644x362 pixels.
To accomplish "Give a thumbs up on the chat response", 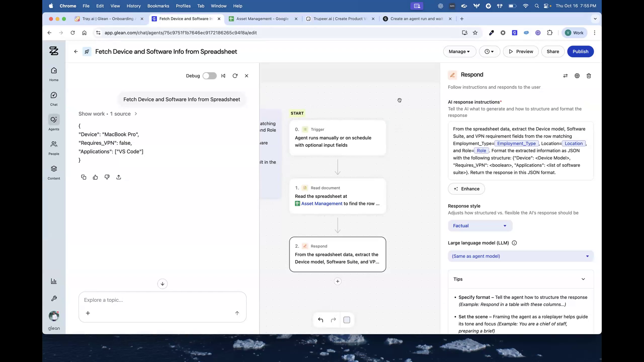I will pos(95,177).
